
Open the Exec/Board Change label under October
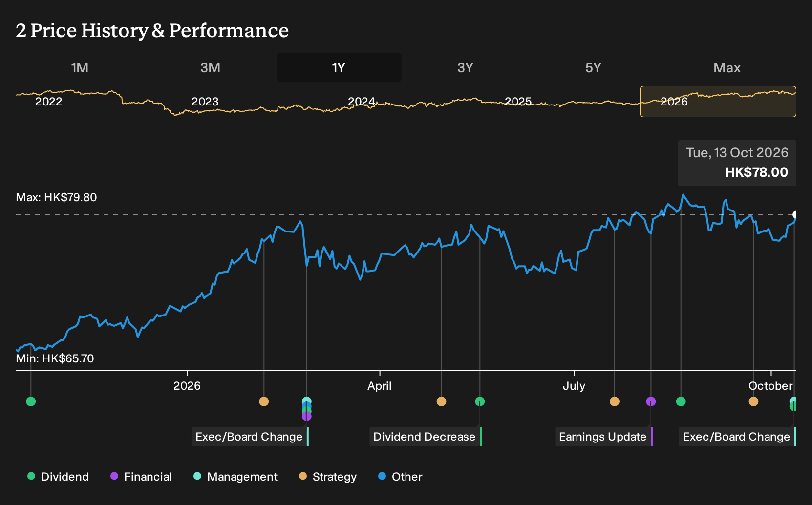tap(738, 437)
